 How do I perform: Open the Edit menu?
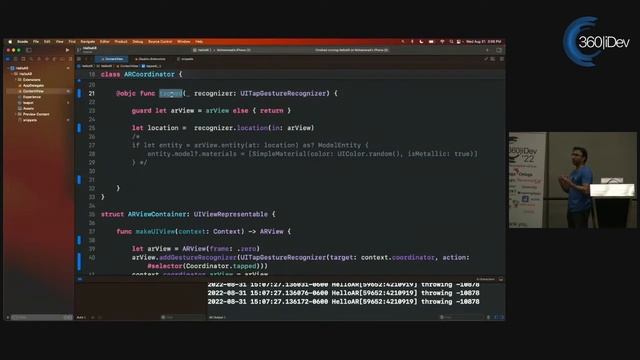(x=47, y=42)
